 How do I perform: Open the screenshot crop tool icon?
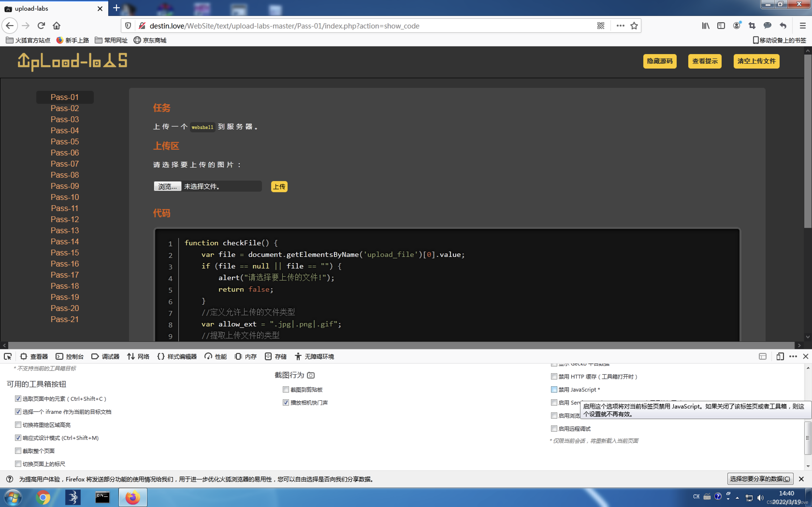(x=752, y=26)
